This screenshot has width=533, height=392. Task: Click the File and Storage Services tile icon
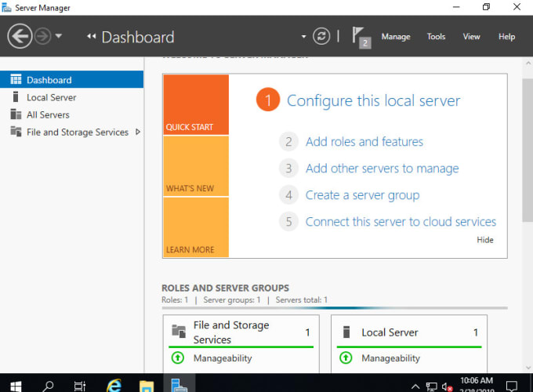click(179, 331)
